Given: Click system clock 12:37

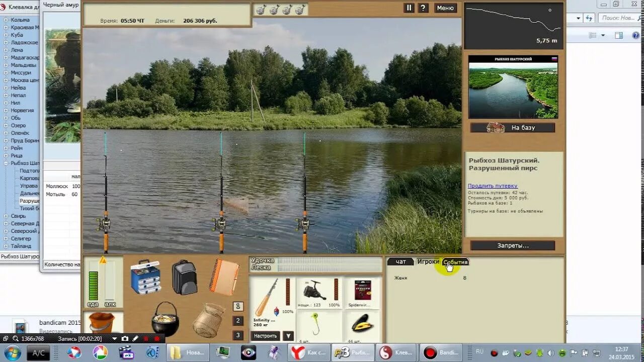Looking at the screenshot, I should pyautogui.click(x=621, y=349).
